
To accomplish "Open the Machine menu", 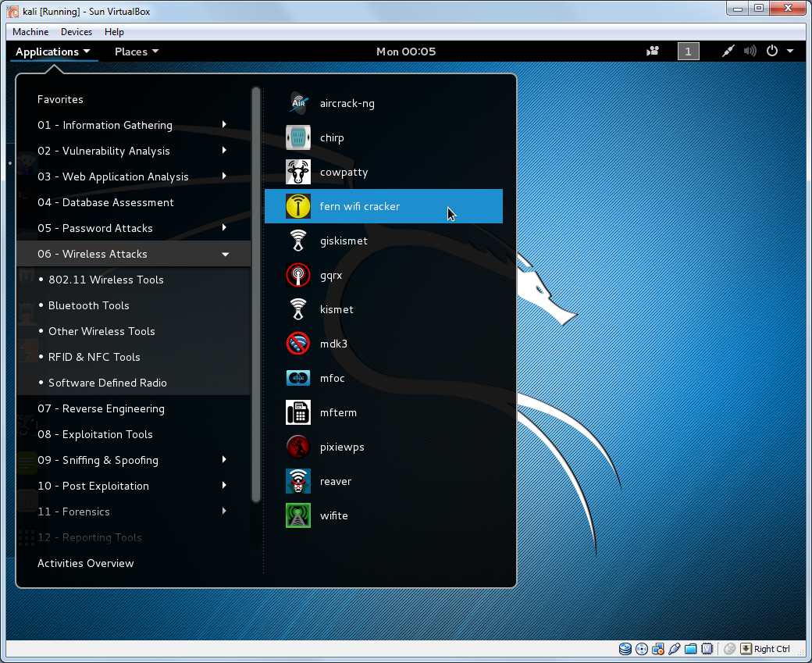I will coord(30,32).
